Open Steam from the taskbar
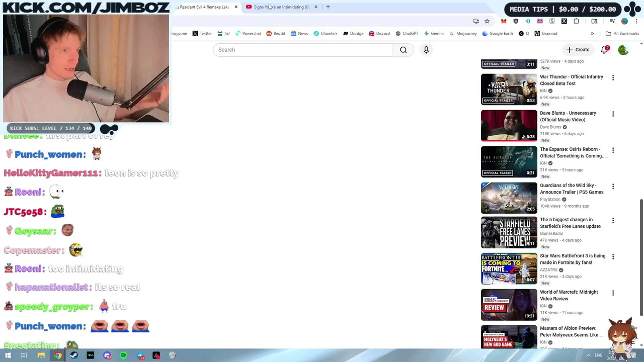The image size is (644, 362). (74, 355)
